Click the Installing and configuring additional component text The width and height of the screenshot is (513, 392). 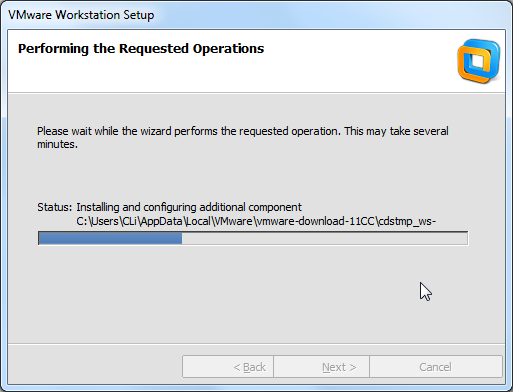[189, 207]
